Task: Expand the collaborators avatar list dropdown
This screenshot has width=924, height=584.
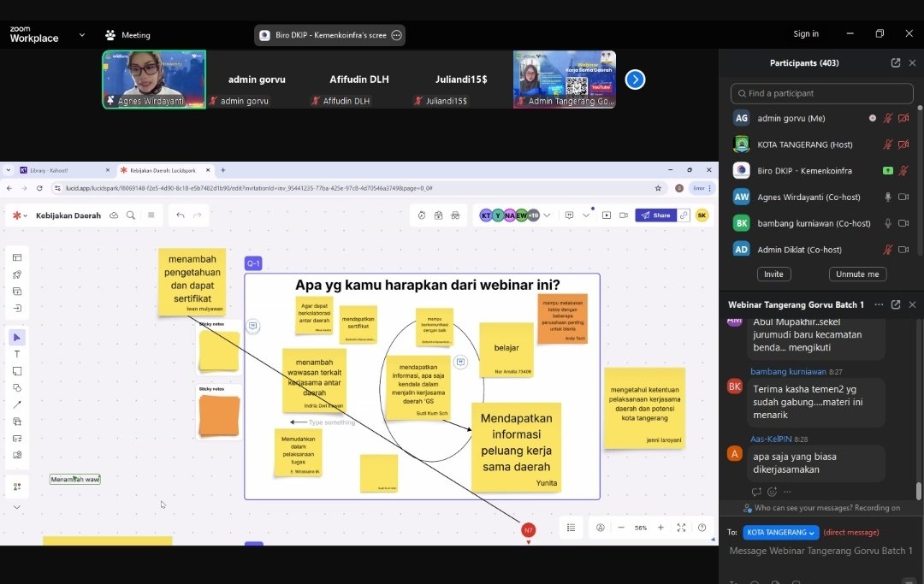Action: [547, 215]
